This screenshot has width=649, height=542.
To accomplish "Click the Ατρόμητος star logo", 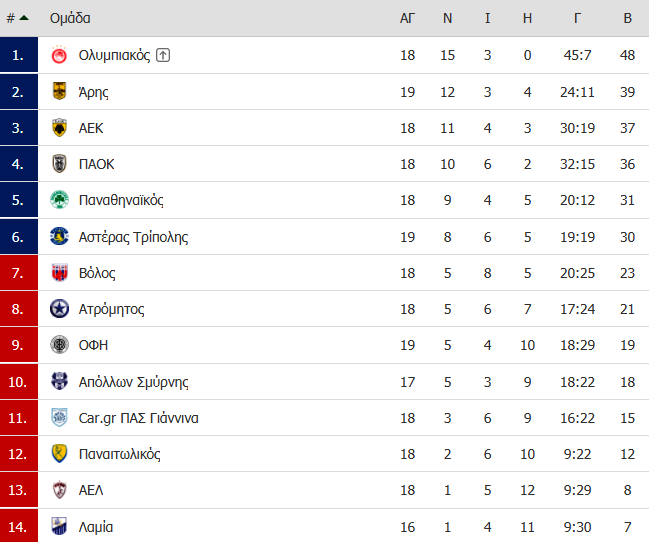I will [59, 309].
